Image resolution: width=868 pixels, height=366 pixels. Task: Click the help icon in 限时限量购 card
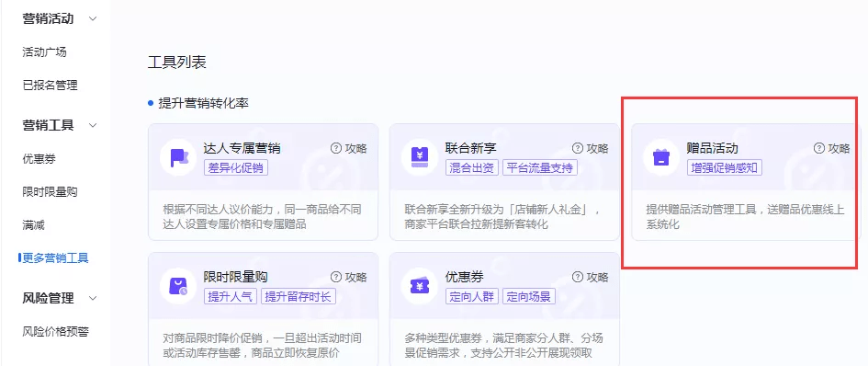(336, 277)
